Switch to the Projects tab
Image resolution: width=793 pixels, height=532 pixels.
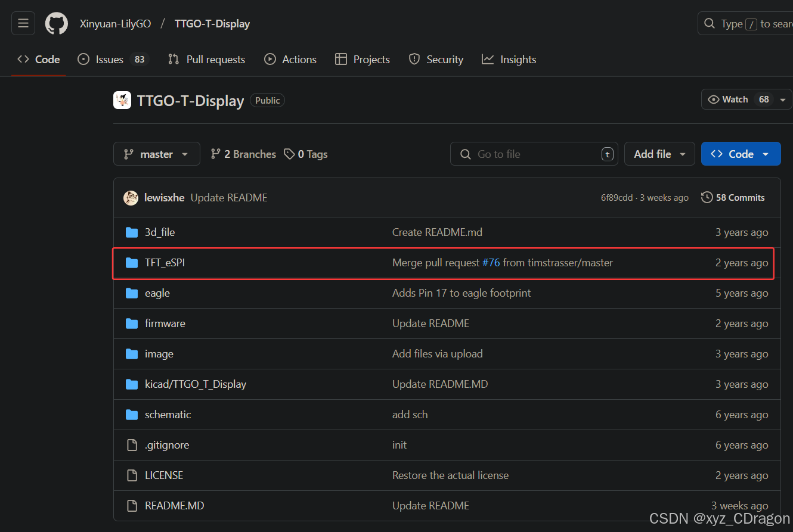[x=363, y=60]
